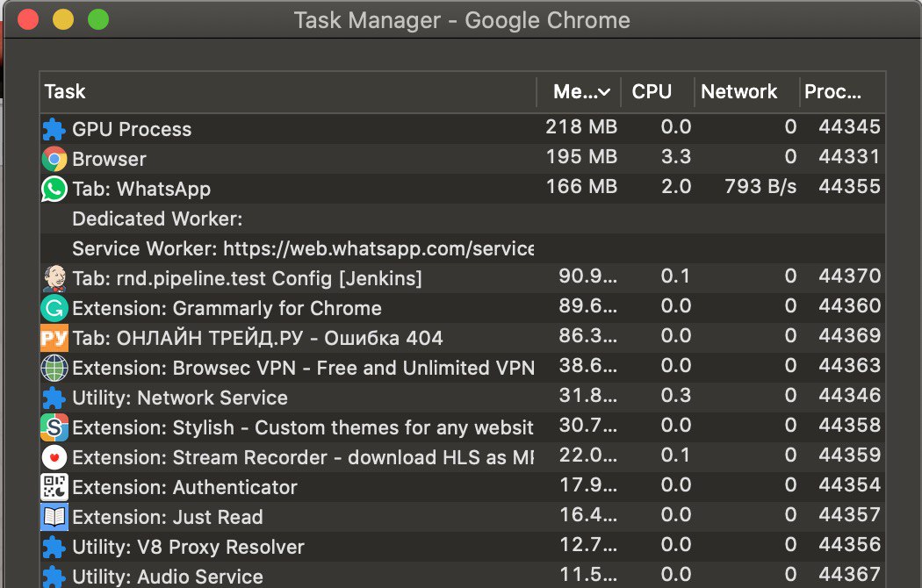The height and width of the screenshot is (588, 922).
Task: Click the GPU Process puzzle icon
Action: tap(54, 129)
